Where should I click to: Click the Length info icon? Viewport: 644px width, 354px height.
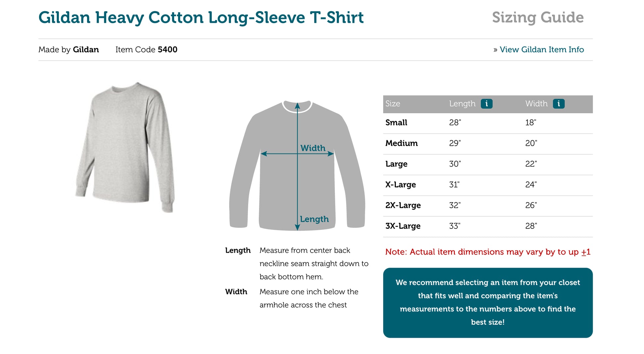(486, 104)
